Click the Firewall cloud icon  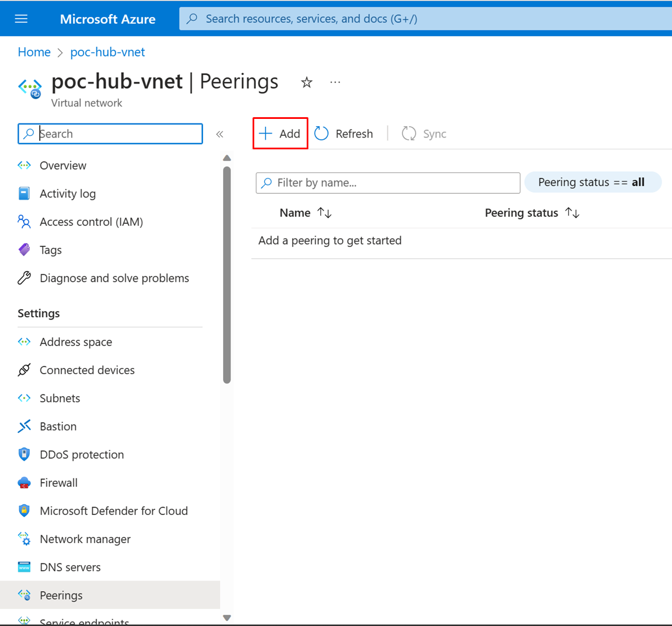pyautogui.click(x=24, y=483)
